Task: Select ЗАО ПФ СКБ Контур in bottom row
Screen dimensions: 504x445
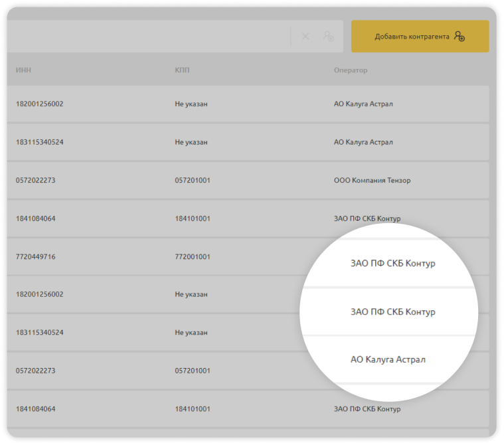Action: (367, 408)
